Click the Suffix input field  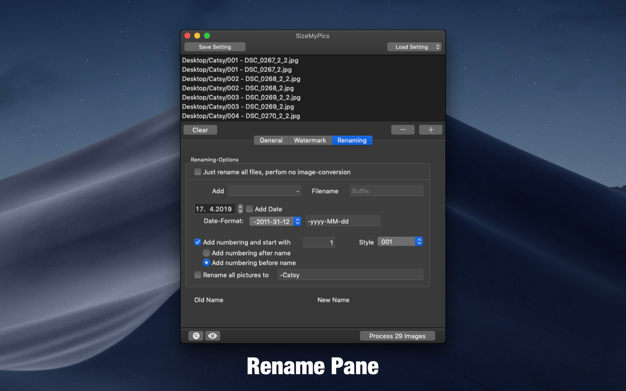386,191
